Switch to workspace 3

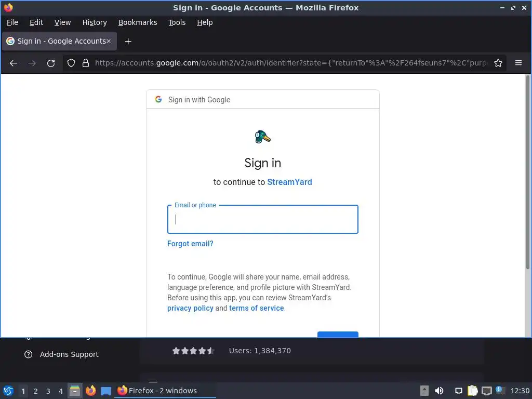pyautogui.click(x=48, y=391)
